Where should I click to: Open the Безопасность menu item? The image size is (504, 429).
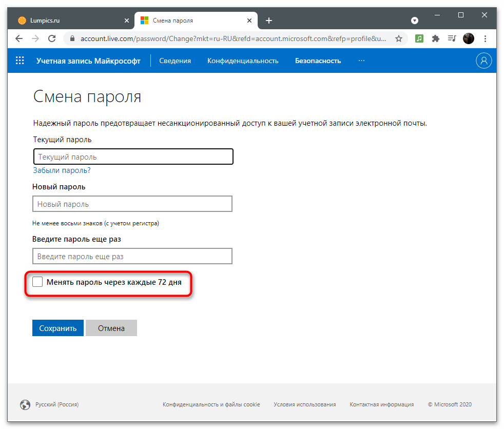tap(318, 61)
